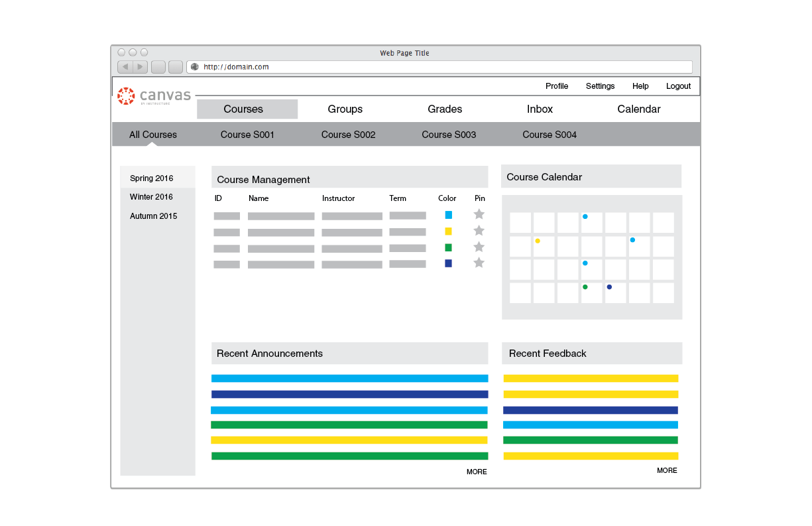This screenshot has width=812, height=526.
Task: Sort by the Name column header
Action: pyautogui.click(x=259, y=198)
